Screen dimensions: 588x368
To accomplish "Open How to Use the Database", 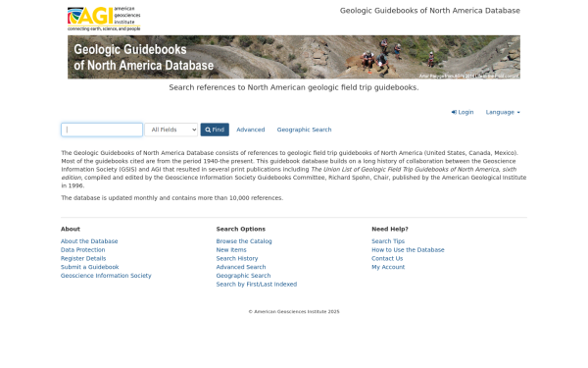I will (408, 249).
